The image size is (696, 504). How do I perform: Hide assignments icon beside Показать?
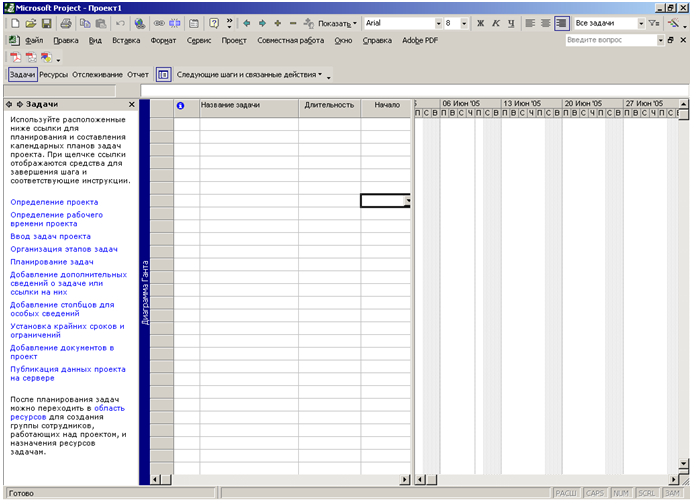(x=308, y=23)
